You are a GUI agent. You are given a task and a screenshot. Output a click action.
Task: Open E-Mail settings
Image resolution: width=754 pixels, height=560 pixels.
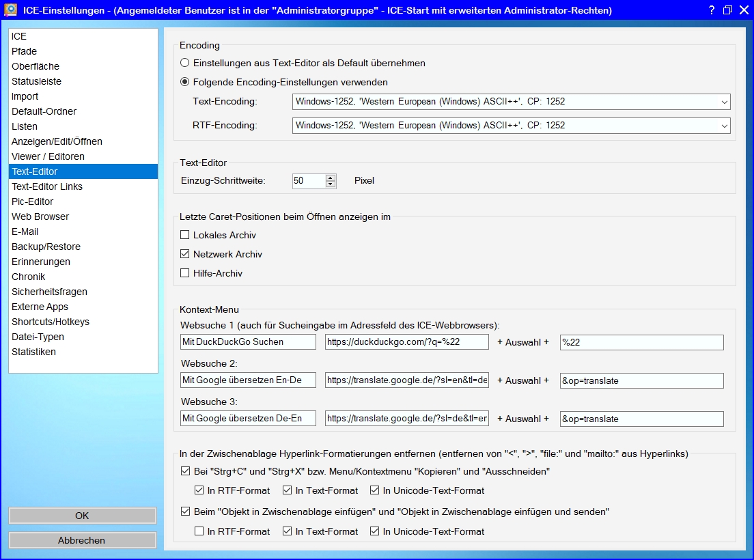click(83, 232)
